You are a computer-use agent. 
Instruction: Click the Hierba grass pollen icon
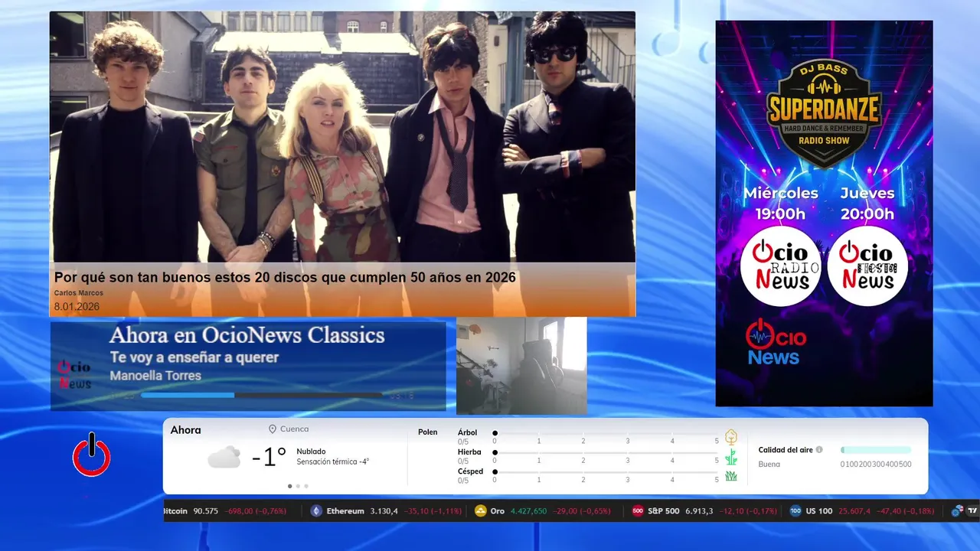pyautogui.click(x=731, y=457)
